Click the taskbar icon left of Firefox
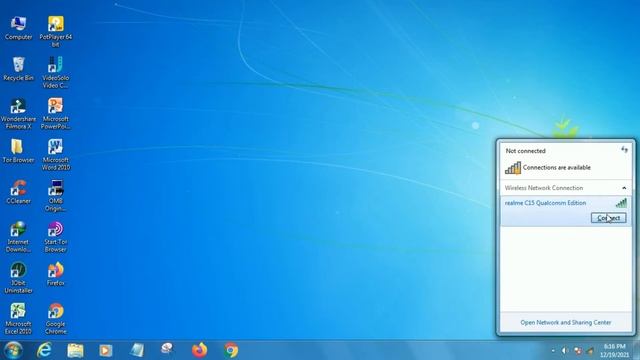640x360 pixels. (167, 349)
